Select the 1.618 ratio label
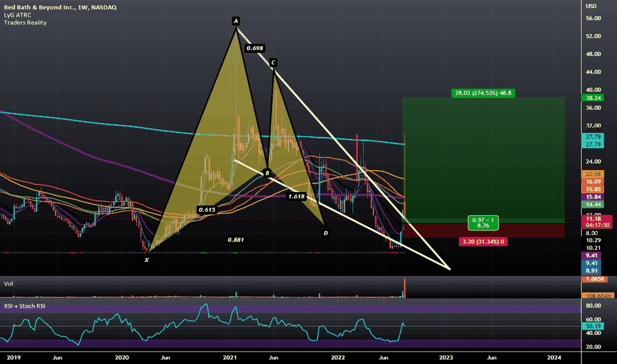Viewport: 617px width, 364px height. tap(297, 197)
